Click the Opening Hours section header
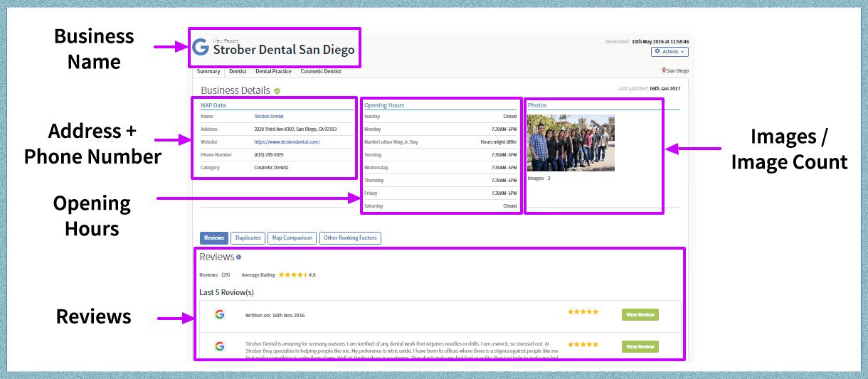 (x=384, y=105)
